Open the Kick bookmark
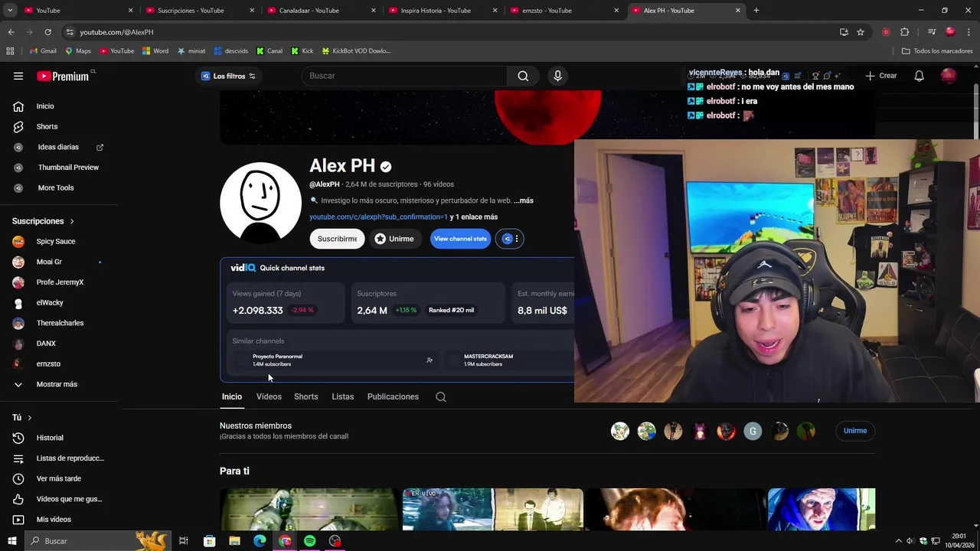This screenshot has width=980, height=551. point(302,51)
